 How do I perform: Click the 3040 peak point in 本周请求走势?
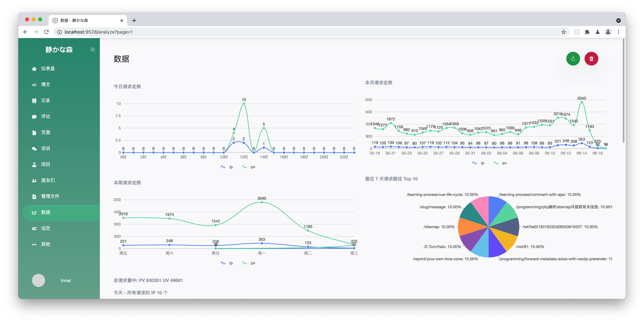pos(262,202)
